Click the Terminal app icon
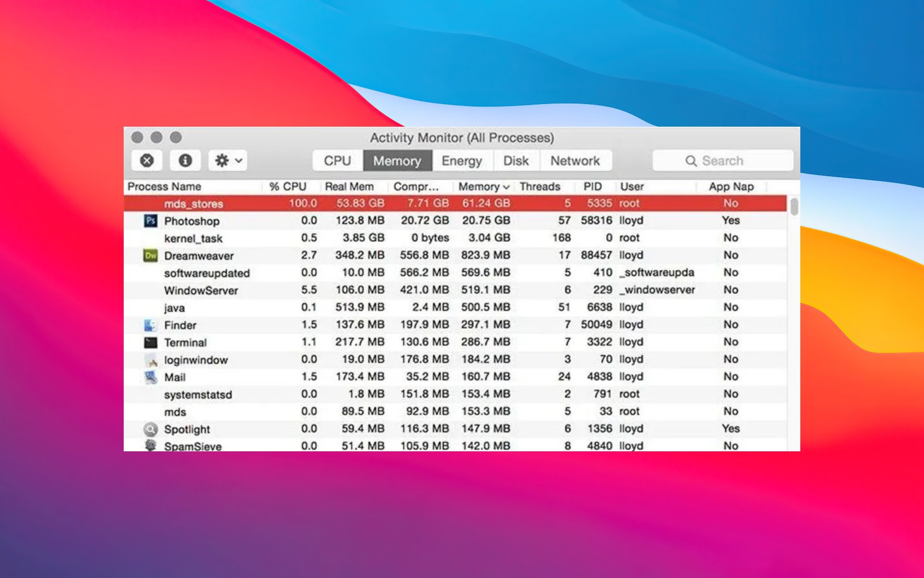This screenshot has height=578, width=924. point(151,342)
